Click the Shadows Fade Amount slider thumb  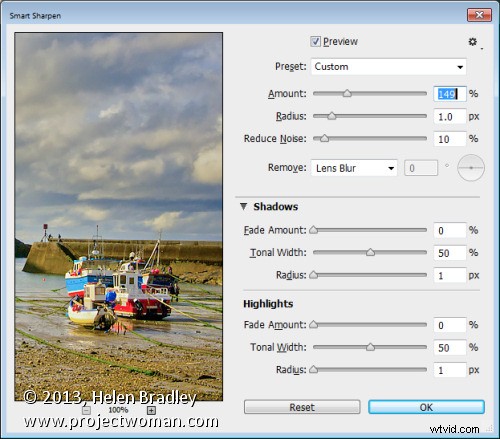(x=313, y=230)
